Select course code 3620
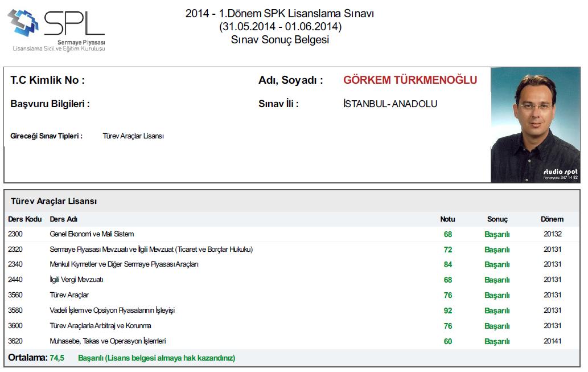The width and height of the screenshot is (588, 372). pyautogui.click(x=15, y=341)
